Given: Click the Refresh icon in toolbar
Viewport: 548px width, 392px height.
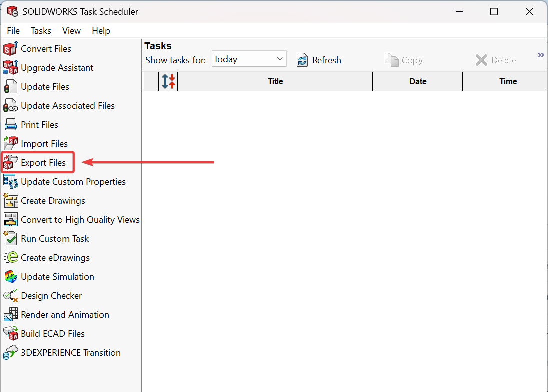Looking at the screenshot, I should pos(302,60).
